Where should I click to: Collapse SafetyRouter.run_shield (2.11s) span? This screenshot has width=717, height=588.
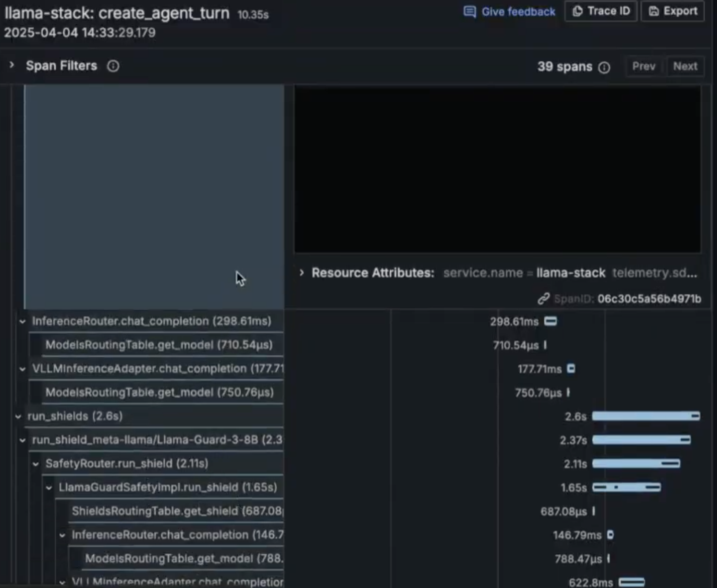pyautogui.click(x=36, y=464)
